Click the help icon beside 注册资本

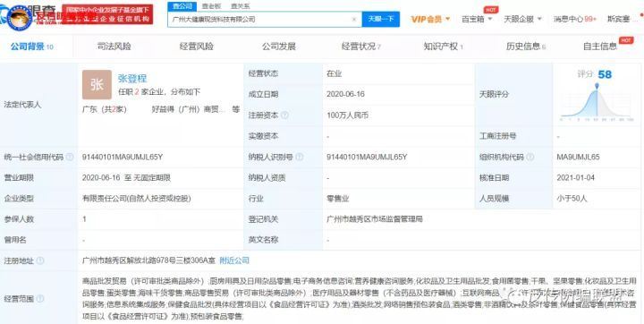point(284,115)
